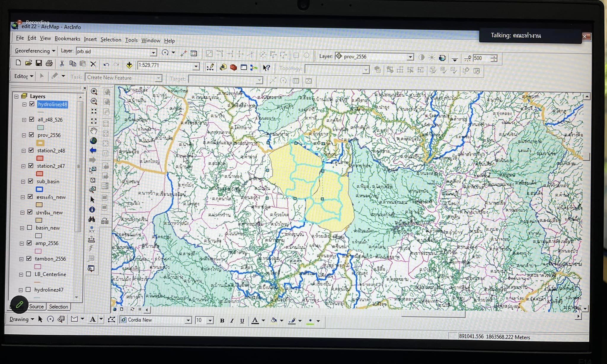Open the Selection menu
Image resolution: width=607 pixels, height=364 pixels.
(x=111, y=40)
